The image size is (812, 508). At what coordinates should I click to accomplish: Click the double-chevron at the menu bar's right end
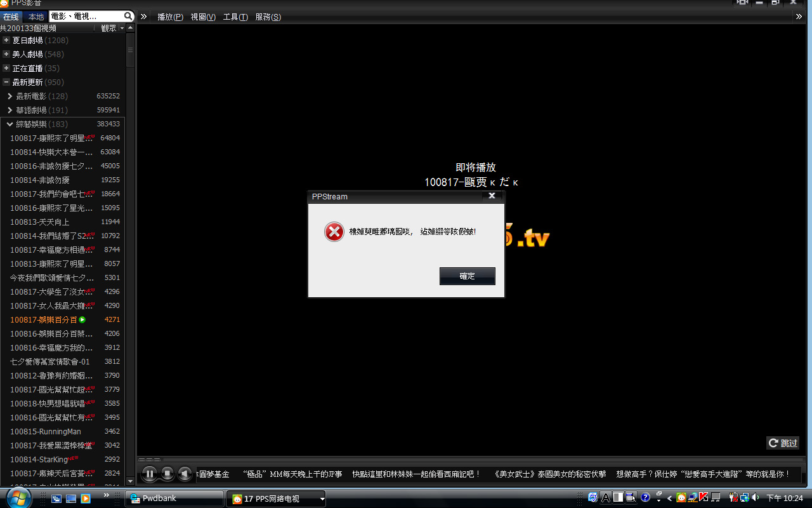(x=799, y=17)
